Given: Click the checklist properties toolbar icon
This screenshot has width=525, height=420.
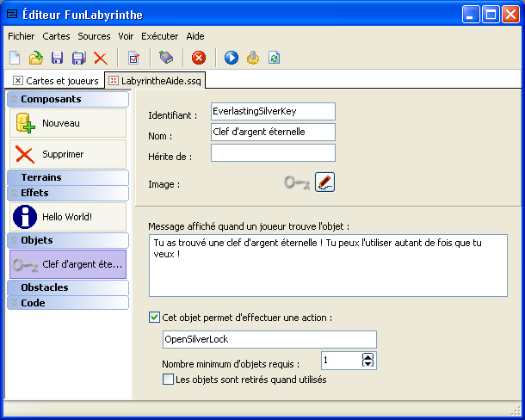Looking at the screenshot, I should [x=133, y=58].
